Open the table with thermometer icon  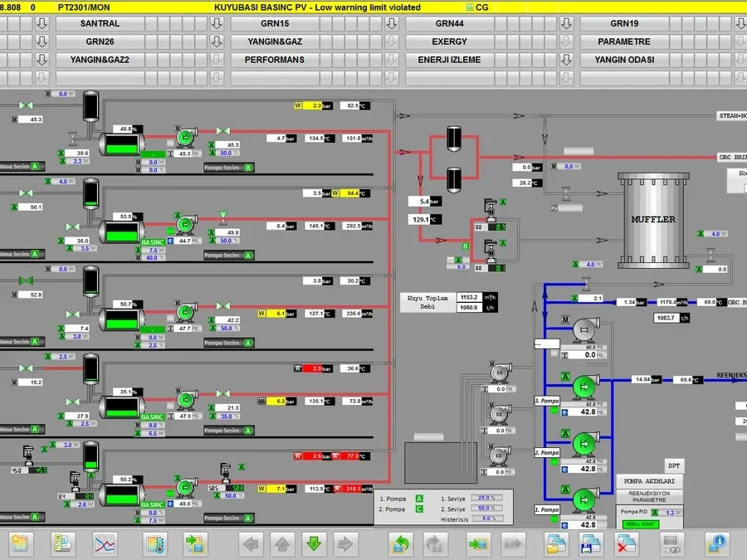coord(155,543)
